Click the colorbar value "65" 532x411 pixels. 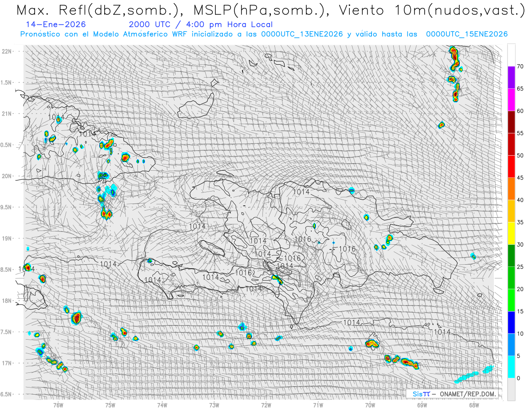pyautogui.click(x=520, y=89)
